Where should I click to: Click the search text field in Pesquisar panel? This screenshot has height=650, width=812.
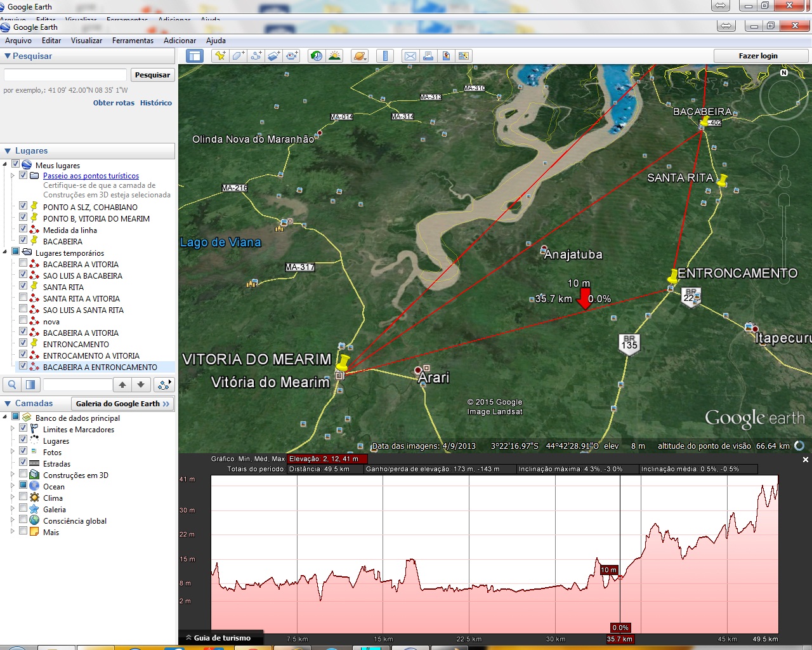point(65,75)
